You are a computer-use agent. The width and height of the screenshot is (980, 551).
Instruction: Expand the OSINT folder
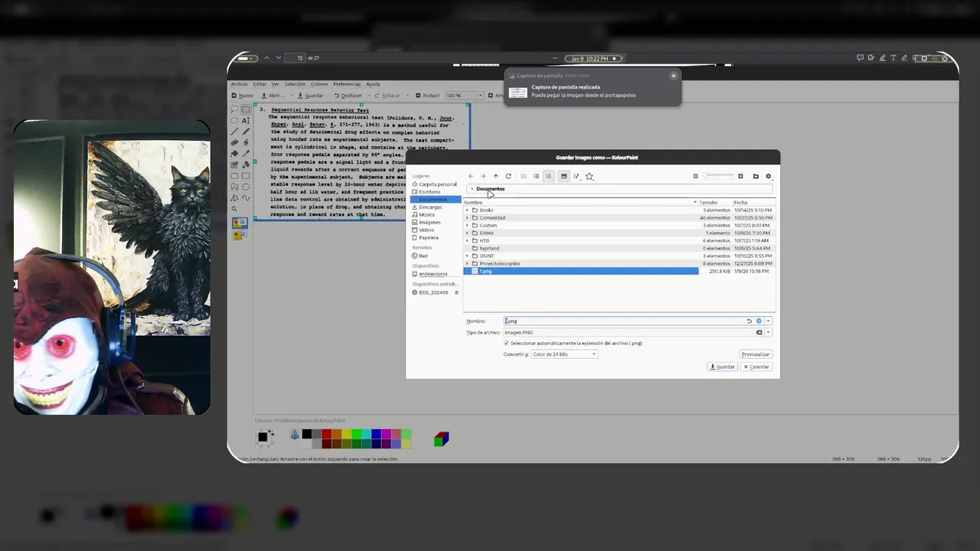pos(467,256)
